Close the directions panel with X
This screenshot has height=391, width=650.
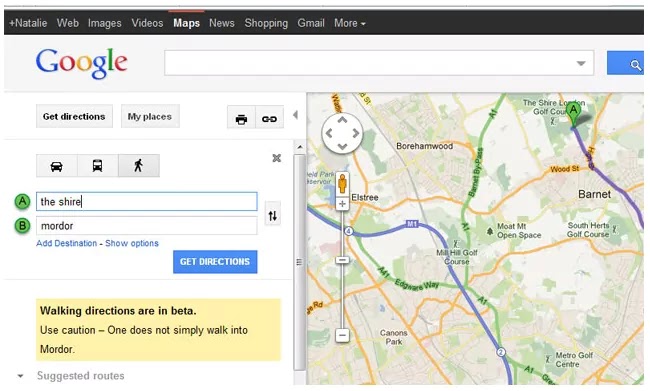[276, 158]
